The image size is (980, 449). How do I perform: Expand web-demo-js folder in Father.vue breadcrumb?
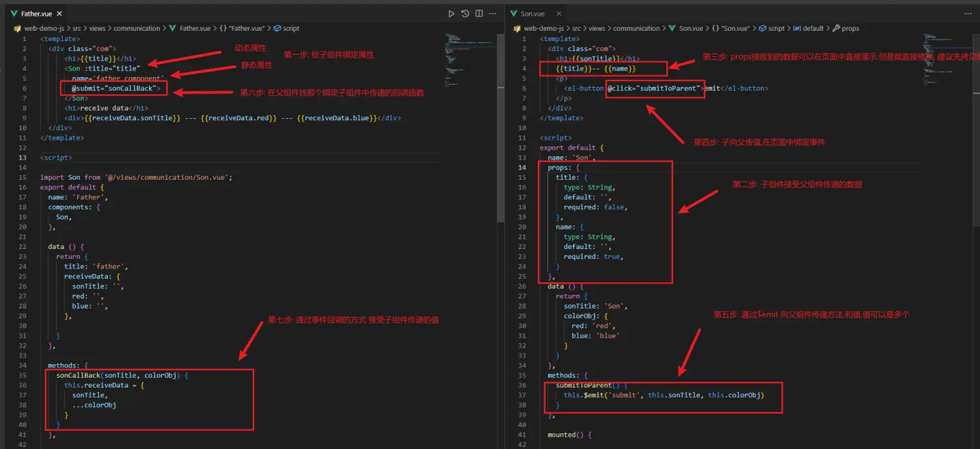coord(42,29)
